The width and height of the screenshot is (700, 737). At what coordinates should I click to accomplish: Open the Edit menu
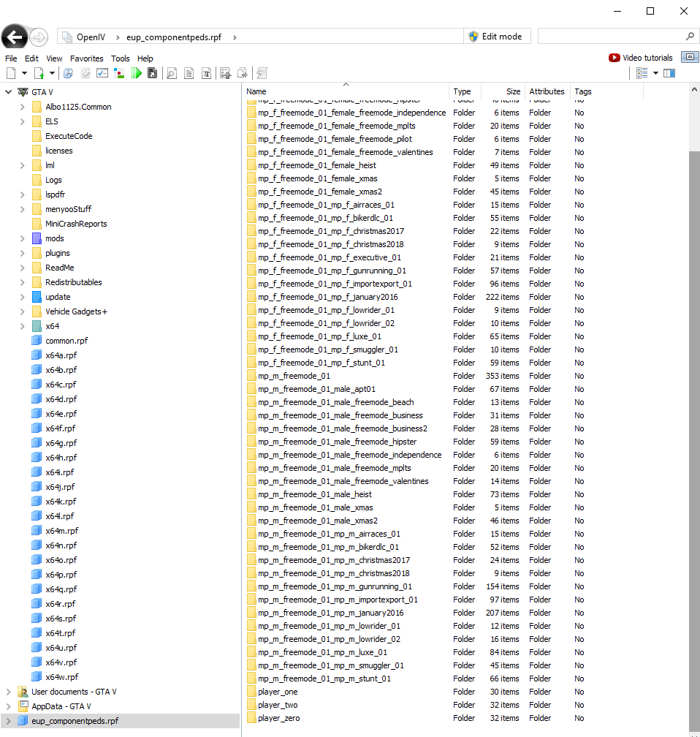31,58
